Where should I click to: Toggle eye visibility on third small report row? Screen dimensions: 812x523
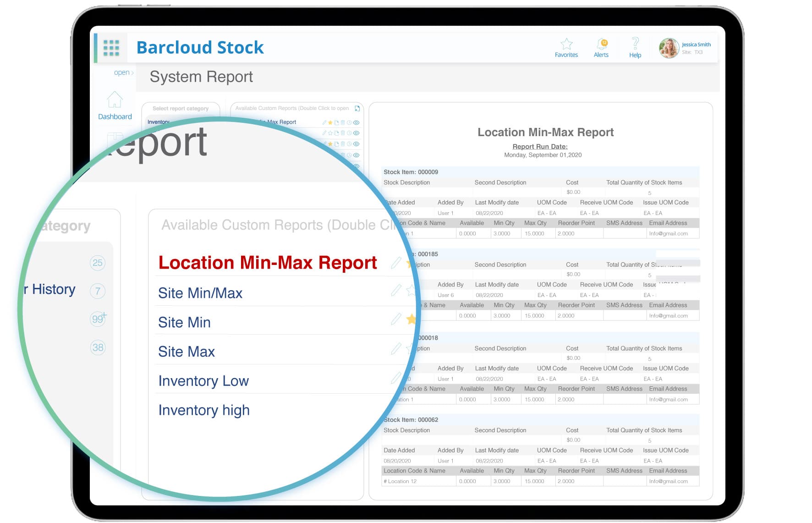tap(356, 144)
